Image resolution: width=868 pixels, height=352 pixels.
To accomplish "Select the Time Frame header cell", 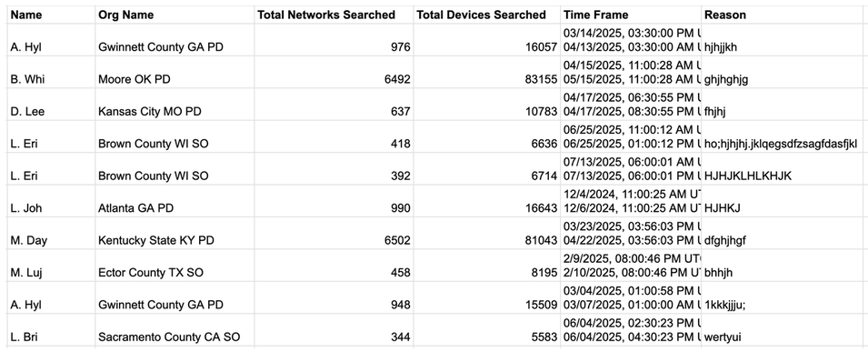I will tap(631, 15).
